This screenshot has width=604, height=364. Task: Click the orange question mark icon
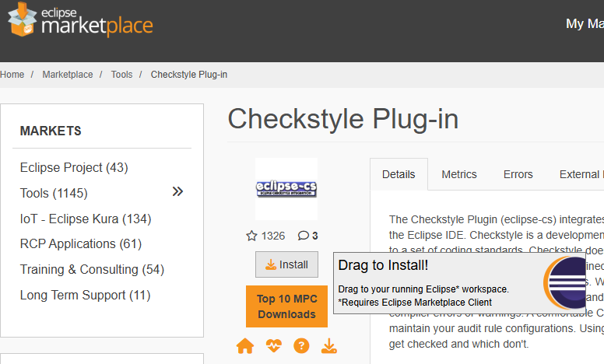point(301,345)
